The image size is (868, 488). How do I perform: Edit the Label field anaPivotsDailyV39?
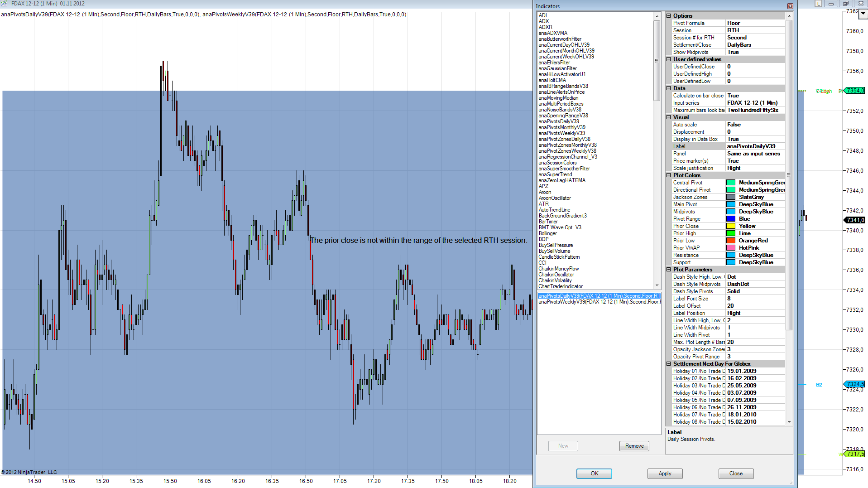click(755, 146)
